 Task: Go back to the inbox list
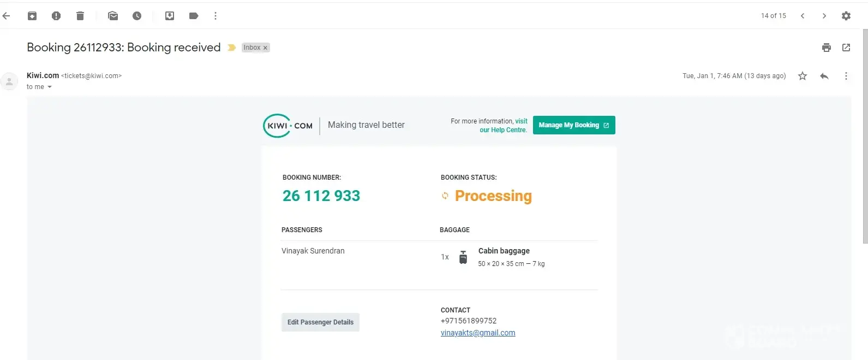click(7, 16)
